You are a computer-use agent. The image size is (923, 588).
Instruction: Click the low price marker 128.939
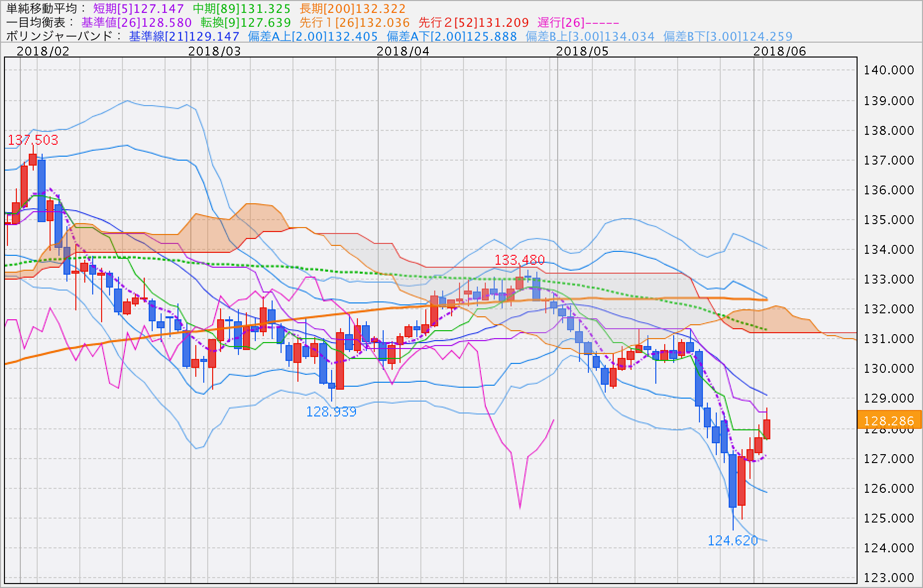(x=331, y=412)
